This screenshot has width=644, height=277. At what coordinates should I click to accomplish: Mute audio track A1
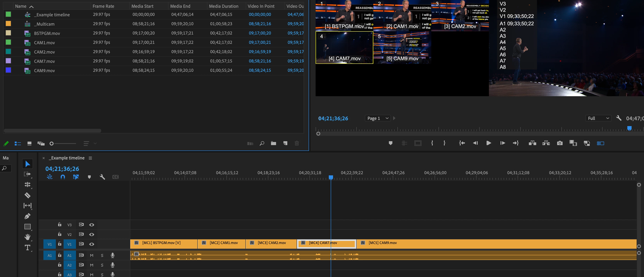pos(92,255)
